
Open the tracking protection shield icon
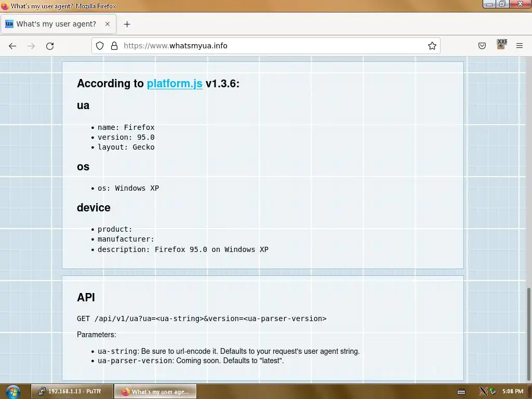pyautogui.click(x=100, y=46)
